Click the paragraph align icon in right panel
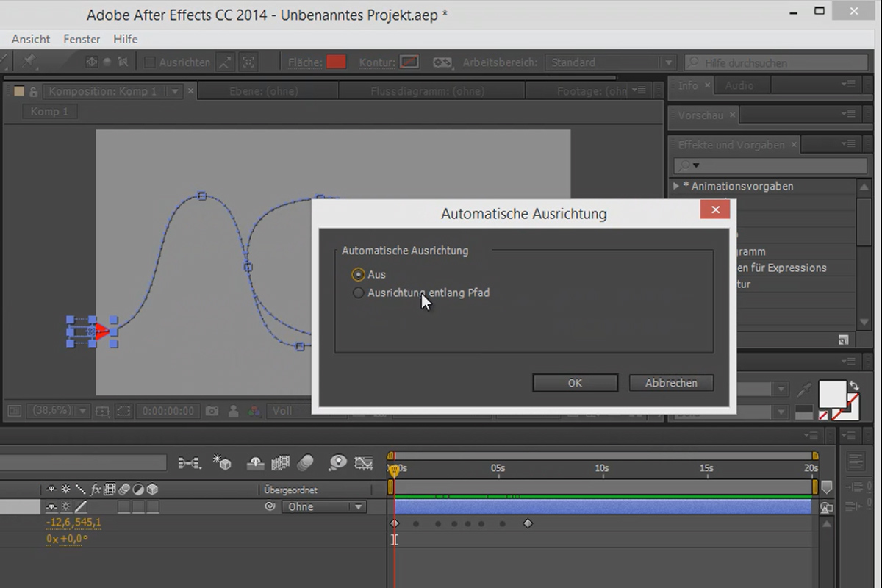This screenshot has height=588, width=882. pyautogui.click(x=856, y=462)
